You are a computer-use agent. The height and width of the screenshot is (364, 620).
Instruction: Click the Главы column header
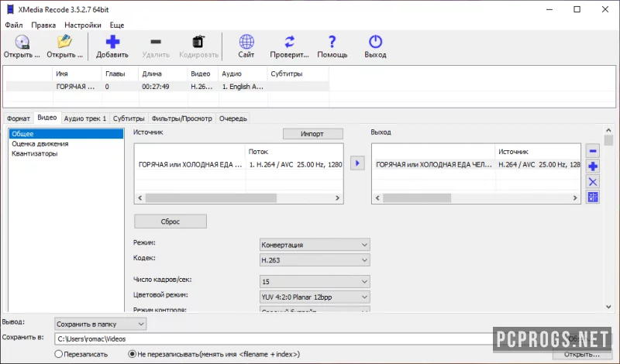120,74
